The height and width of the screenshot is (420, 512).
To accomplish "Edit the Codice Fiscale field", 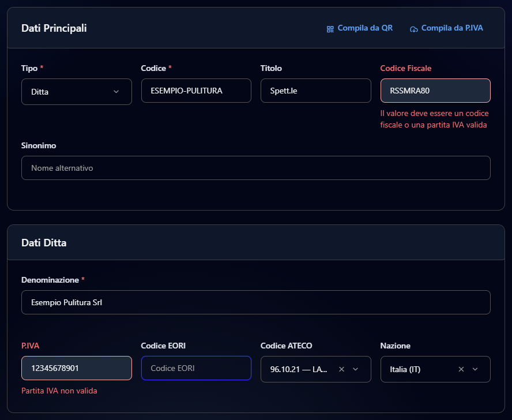I will tap(435, 91).
